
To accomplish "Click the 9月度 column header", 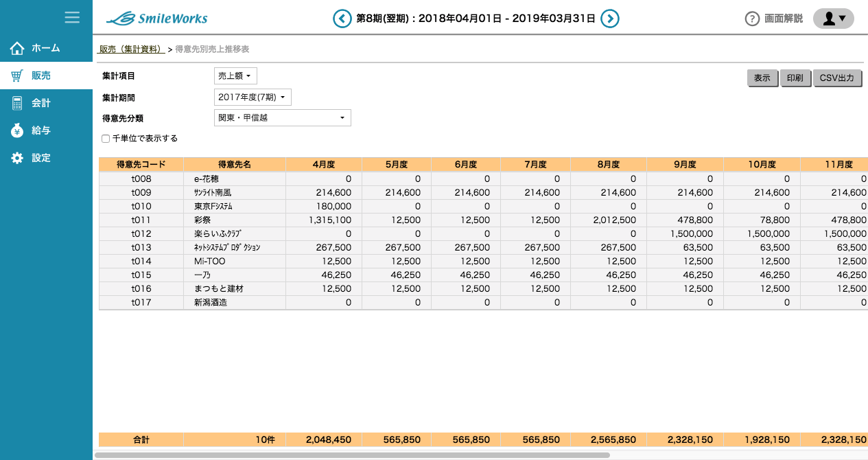I will [685, 165].
